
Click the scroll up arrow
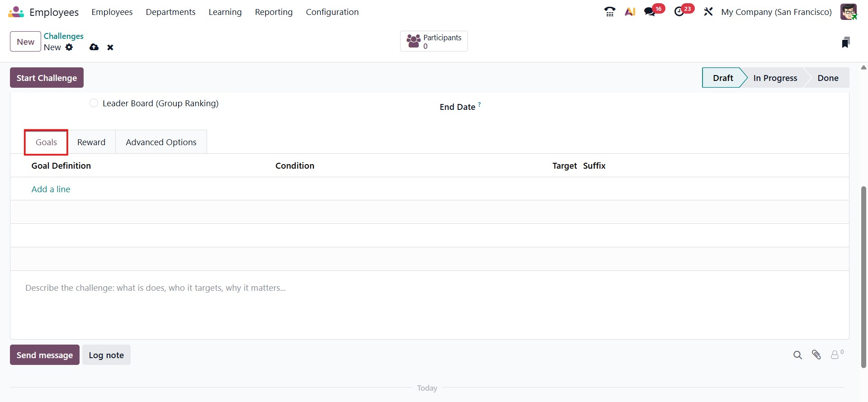point(863,67)
